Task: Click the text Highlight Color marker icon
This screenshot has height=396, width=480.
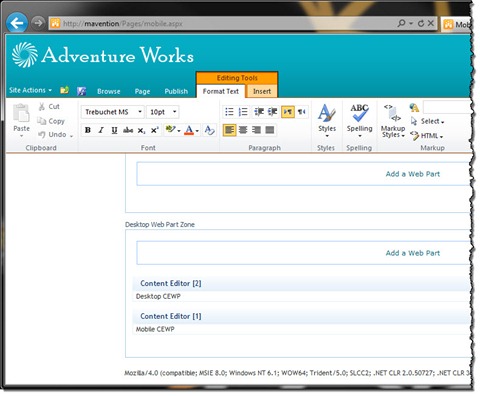Action: (170, 129)
